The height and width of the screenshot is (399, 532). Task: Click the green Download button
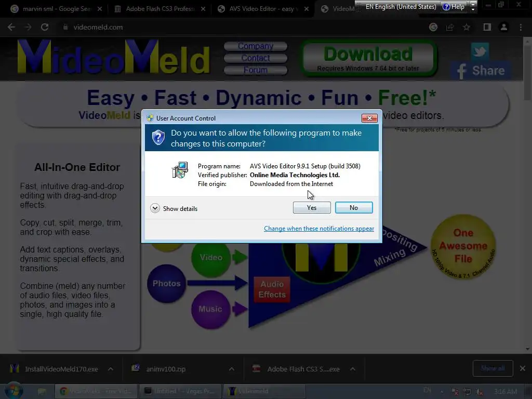(x=368, y=58)
